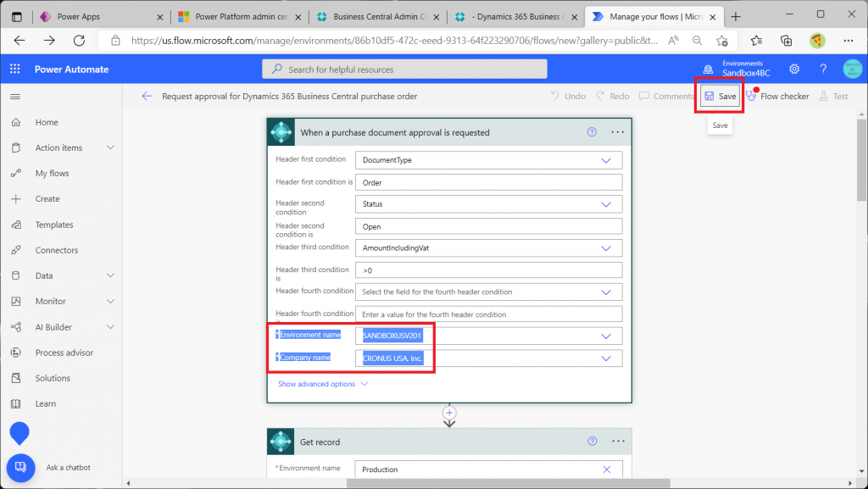Open the read aloud icon in address bar
The height and width of the screenshot is (489, 868).
point(673,41)
